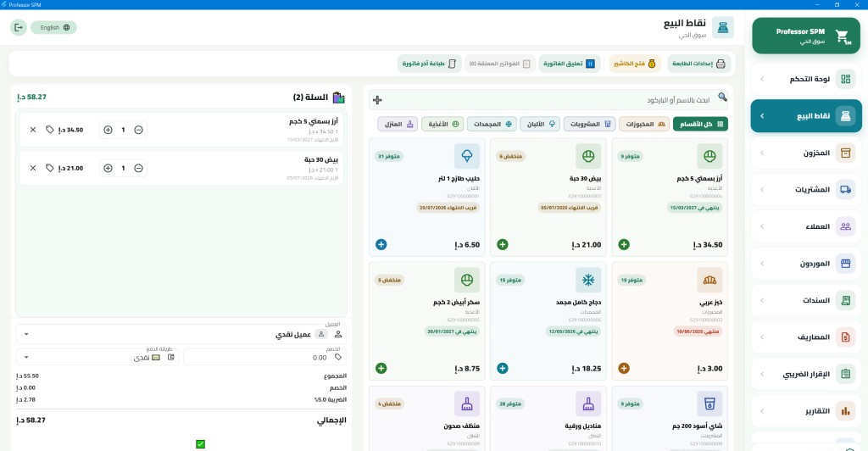
Task: Open the العميل customer dropdown
Action: pyautogui.click(x=181, y=334)
